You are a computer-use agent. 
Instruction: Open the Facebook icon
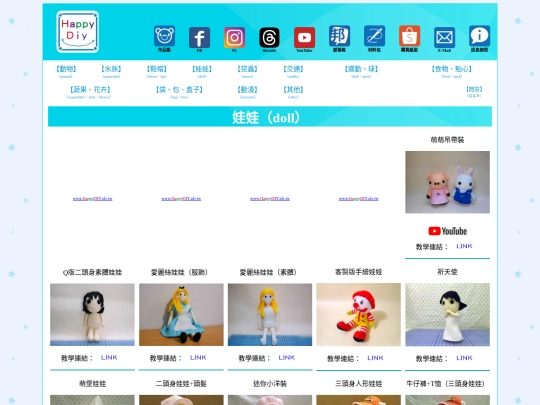coord(199,38)
